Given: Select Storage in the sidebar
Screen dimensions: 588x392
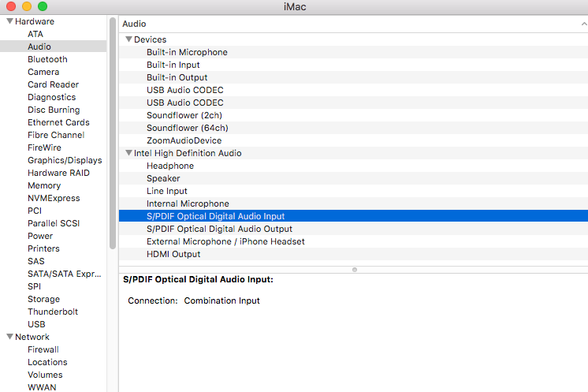Looking at the screenshot, I should click(44, 299).
